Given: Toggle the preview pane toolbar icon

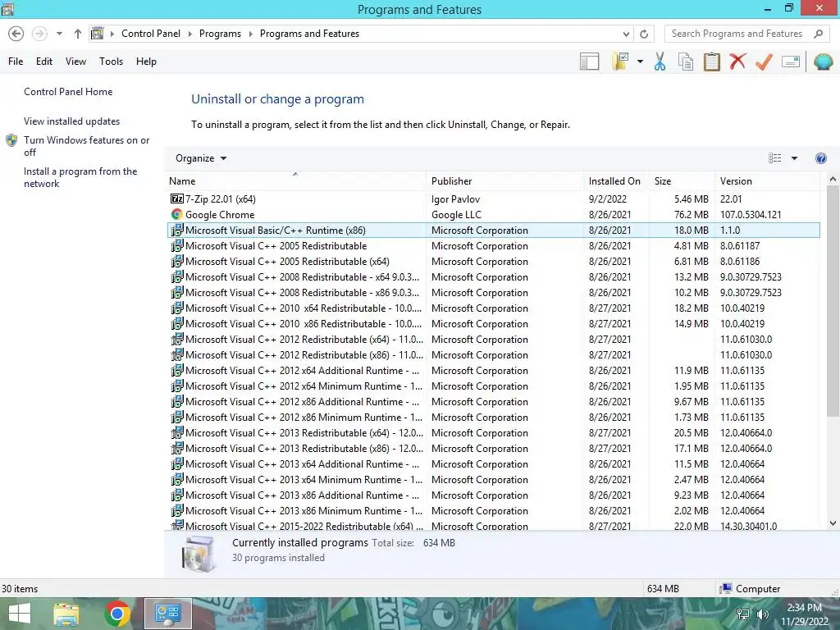Looking at the screenshot, I should coord(589,62).
